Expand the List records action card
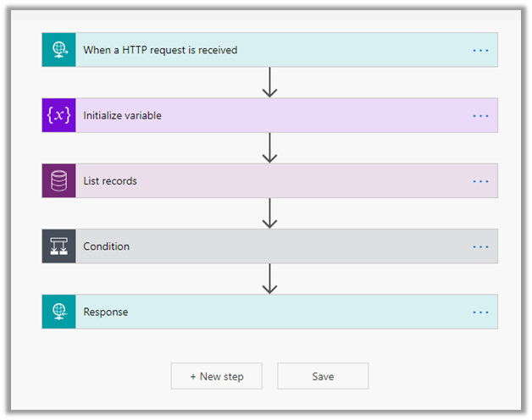 coord(254,180)
